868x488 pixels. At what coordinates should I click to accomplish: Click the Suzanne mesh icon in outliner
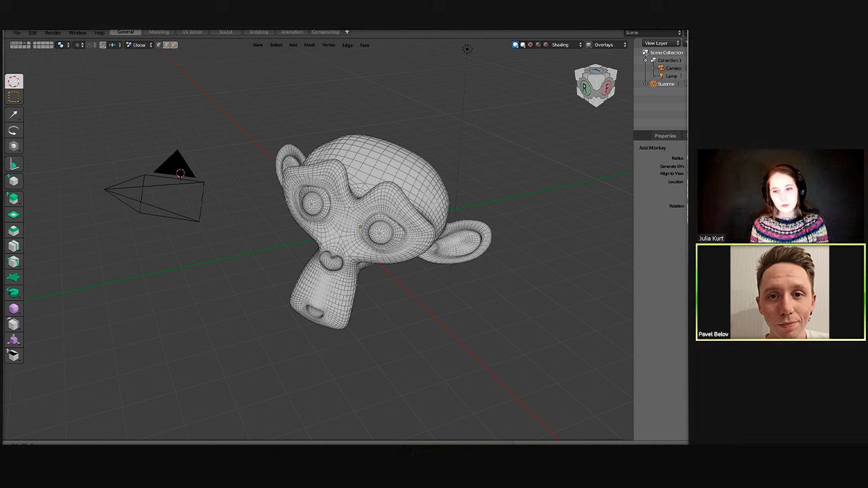pyautogui.click(x=654, y=83)
